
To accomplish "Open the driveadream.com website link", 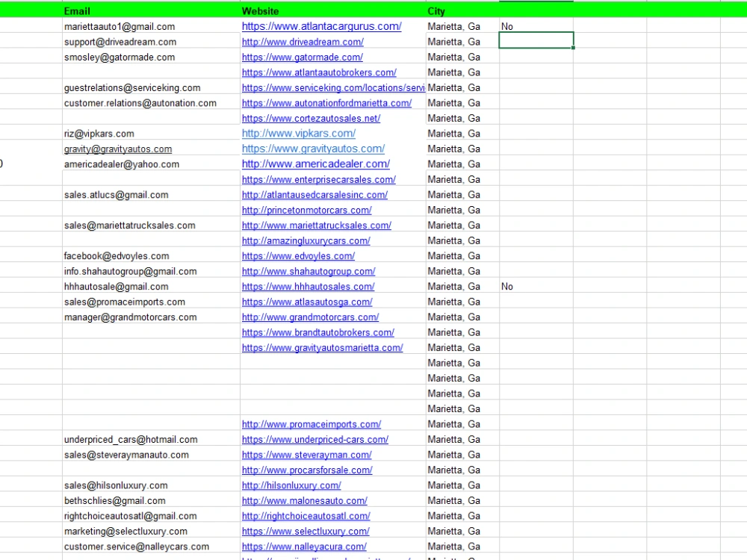I will [303, 42].
